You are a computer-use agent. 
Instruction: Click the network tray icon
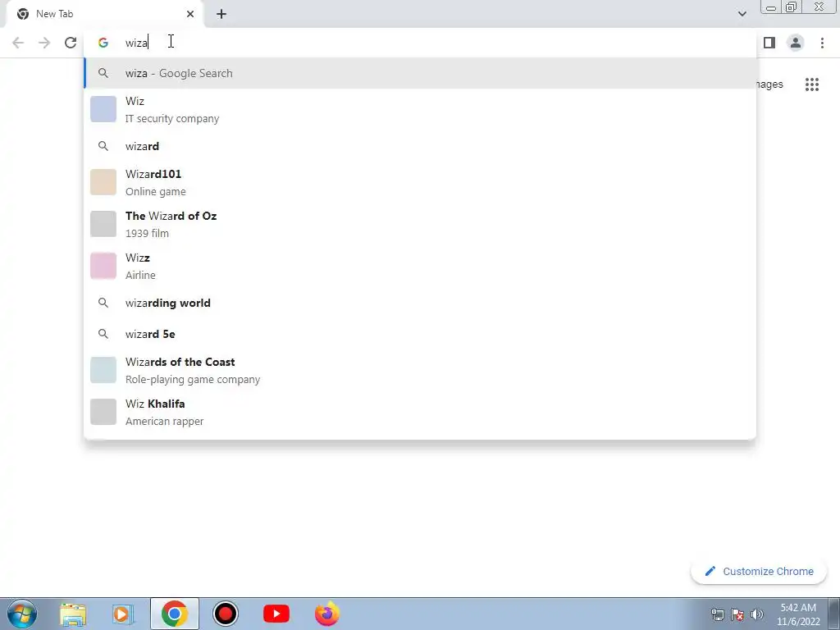(x=717, y=614)
